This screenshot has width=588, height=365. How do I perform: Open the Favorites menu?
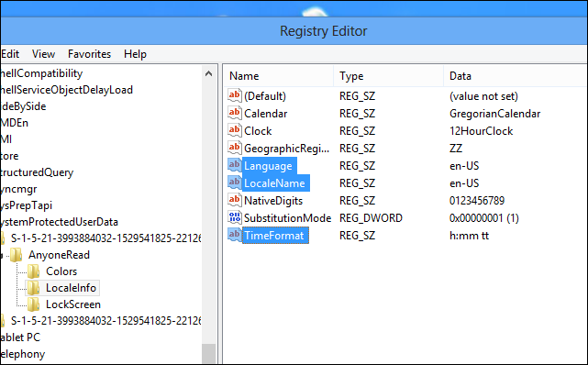[x=89, y=54]
